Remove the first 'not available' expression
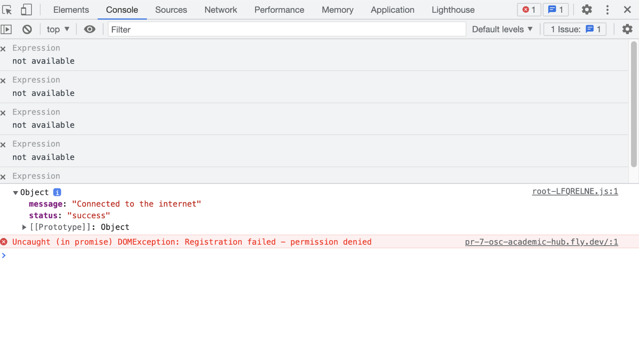 pos(3,49)
